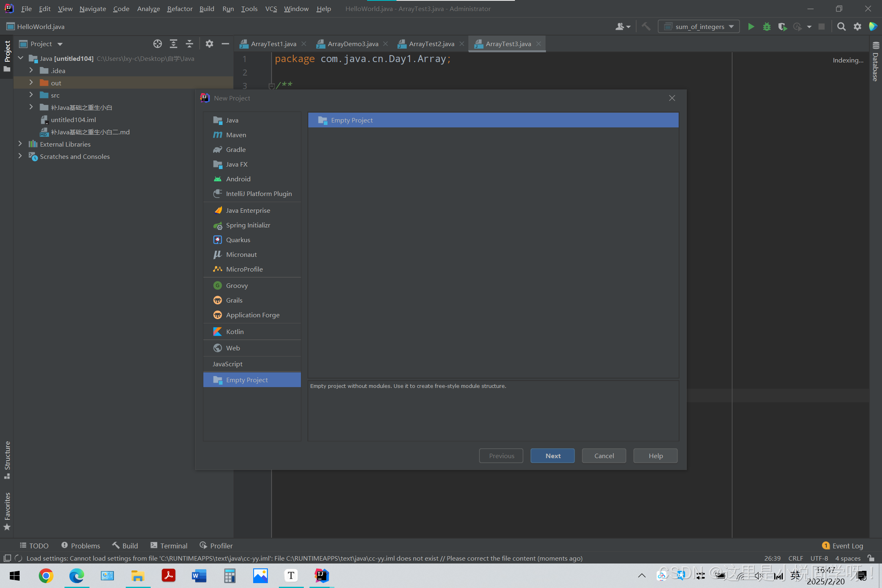Select Spring Initializr project type
The image size is (882, 588).
[248, 225]
